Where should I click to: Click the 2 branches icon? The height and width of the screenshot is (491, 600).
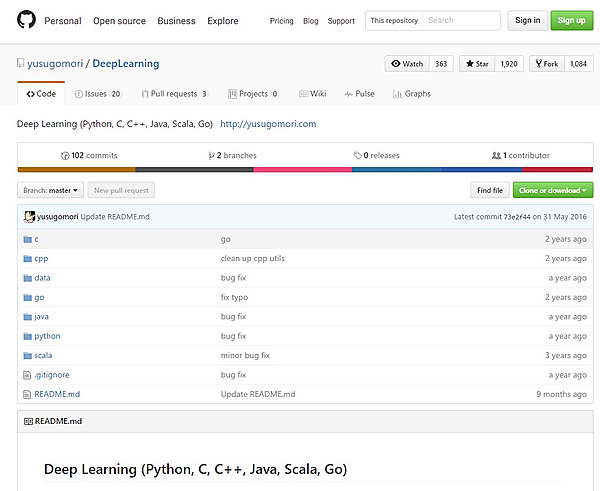[211, 156]
